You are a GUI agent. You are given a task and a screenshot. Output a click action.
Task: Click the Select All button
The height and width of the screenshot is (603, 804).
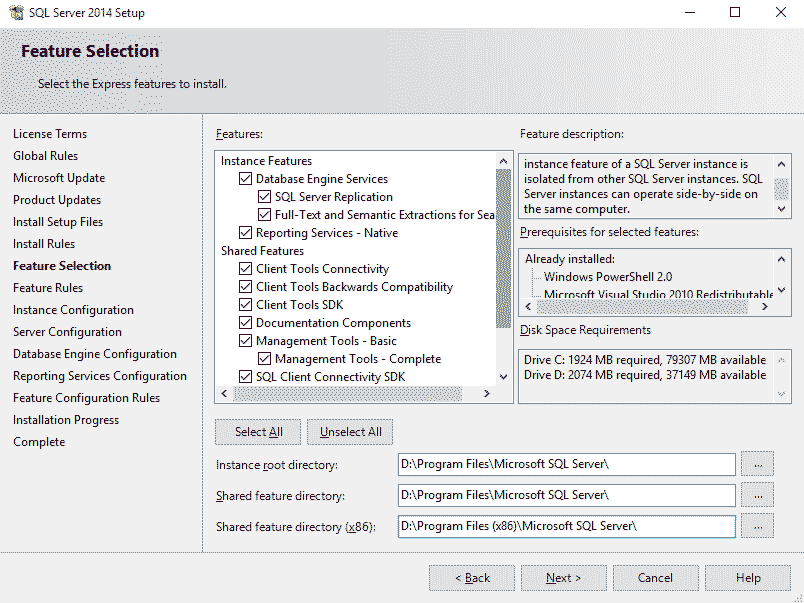[257, 432]
